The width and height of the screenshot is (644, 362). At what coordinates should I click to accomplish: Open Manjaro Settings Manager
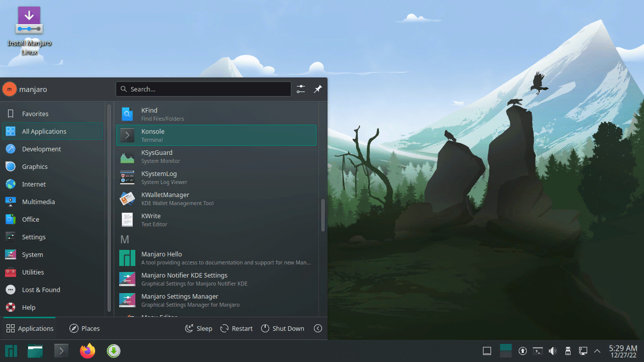coord(216,300)
